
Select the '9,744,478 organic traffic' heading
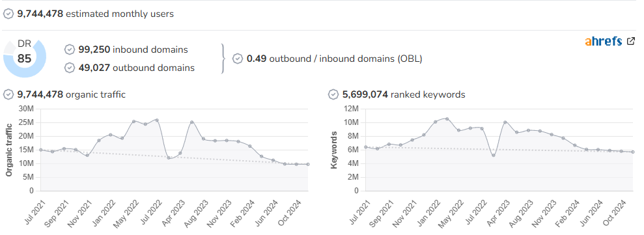pos(71,94)
